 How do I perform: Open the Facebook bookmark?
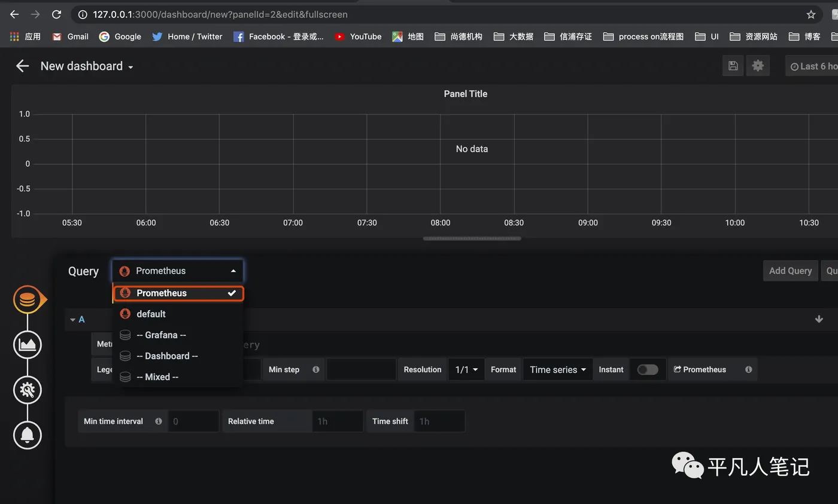pyautogui.click(x=278, y=37)
